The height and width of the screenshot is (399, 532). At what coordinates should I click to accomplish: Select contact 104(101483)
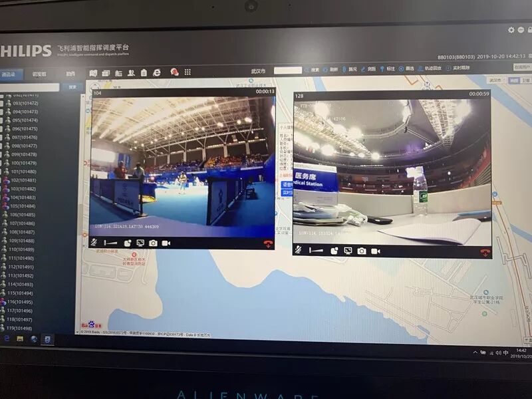tap(23, 198)
